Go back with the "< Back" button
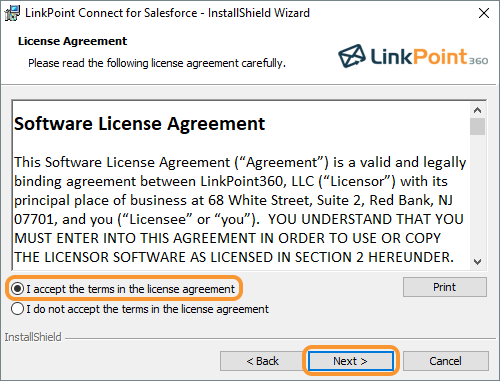Viewport: 500px width, 381px height. [262, 361]
